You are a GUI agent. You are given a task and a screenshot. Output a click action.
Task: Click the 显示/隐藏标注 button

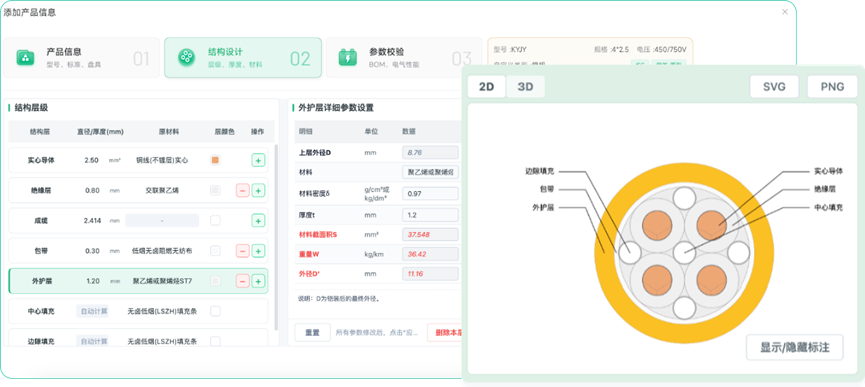pos(794,348)
